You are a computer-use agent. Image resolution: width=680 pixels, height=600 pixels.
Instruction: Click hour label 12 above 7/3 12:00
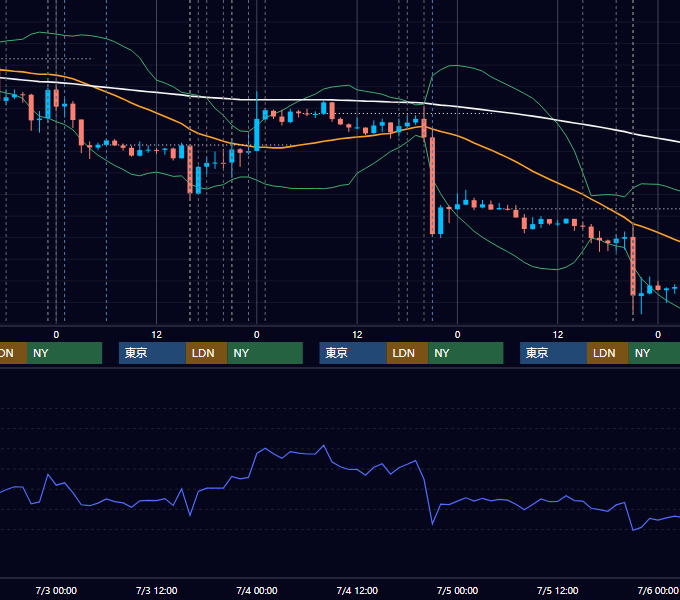[157, 335]
